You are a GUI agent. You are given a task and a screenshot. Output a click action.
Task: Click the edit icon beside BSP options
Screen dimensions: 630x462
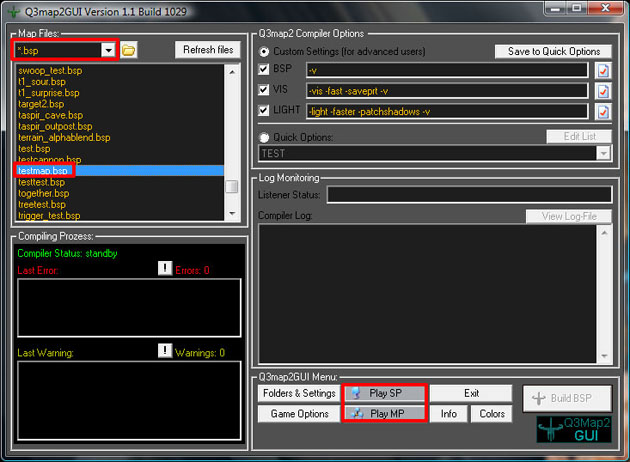coord(603,71)
